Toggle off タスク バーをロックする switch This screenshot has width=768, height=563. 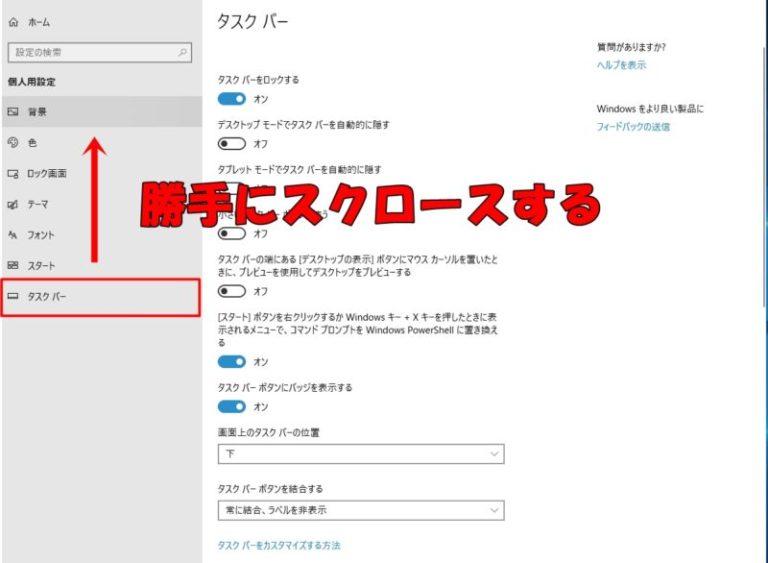point(232,99)
